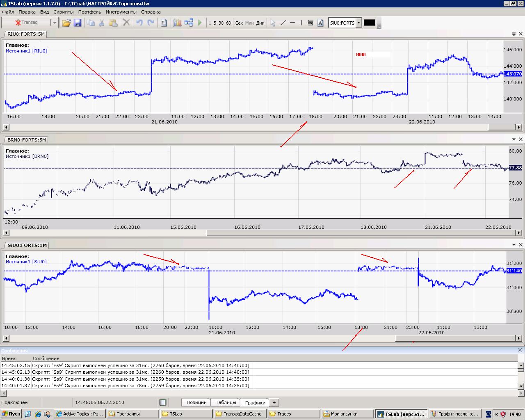Select the straight line drawing tool

[x=283, y=23]
